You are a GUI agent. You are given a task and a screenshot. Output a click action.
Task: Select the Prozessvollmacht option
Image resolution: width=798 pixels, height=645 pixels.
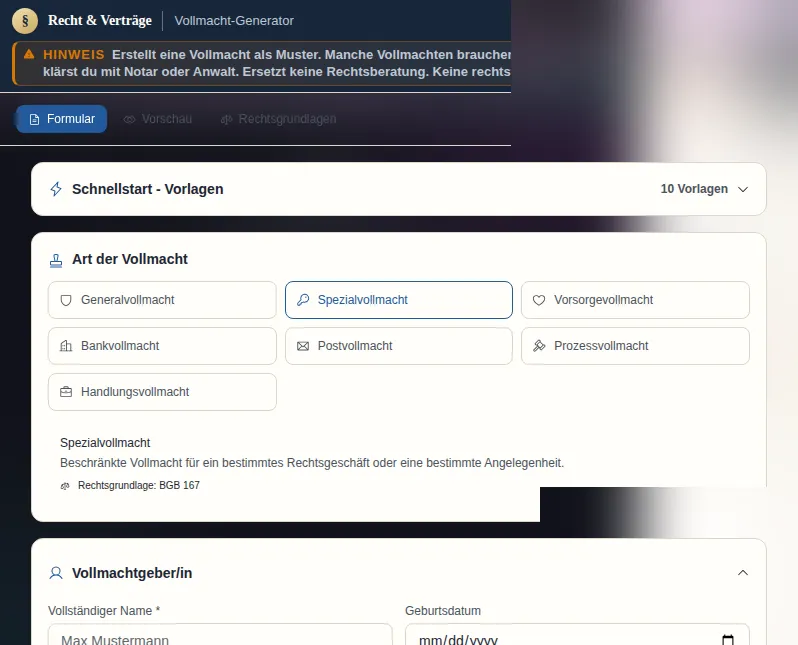point(635,346)
